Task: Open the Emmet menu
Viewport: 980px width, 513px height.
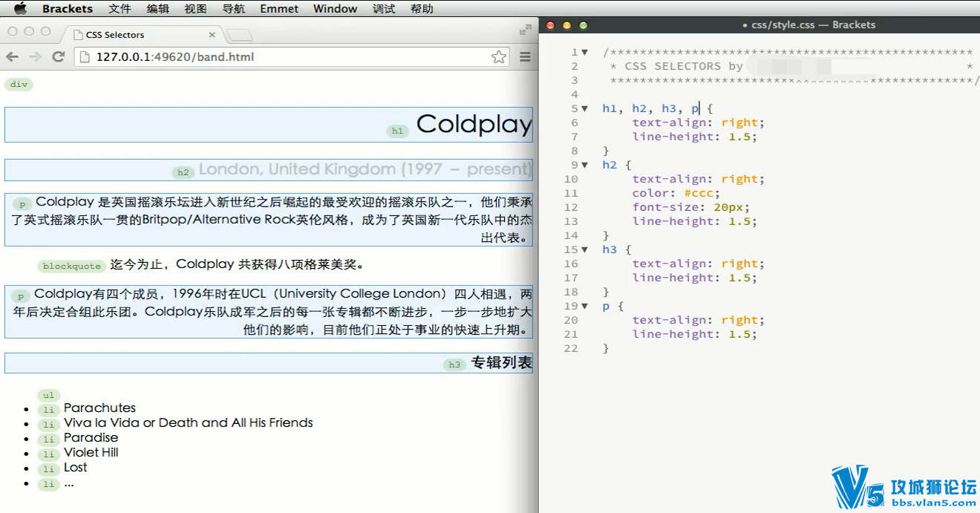Action: pyautogui.click(x=279, y=9)
